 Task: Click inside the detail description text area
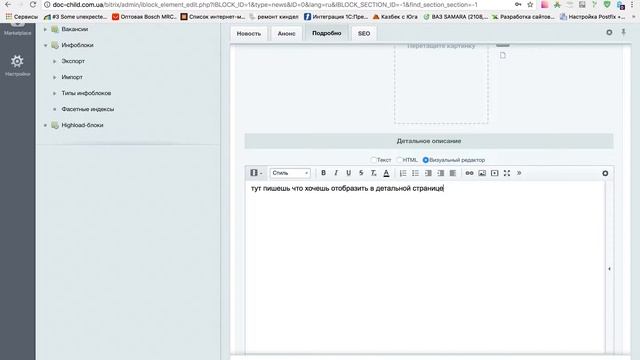point(425,267)
